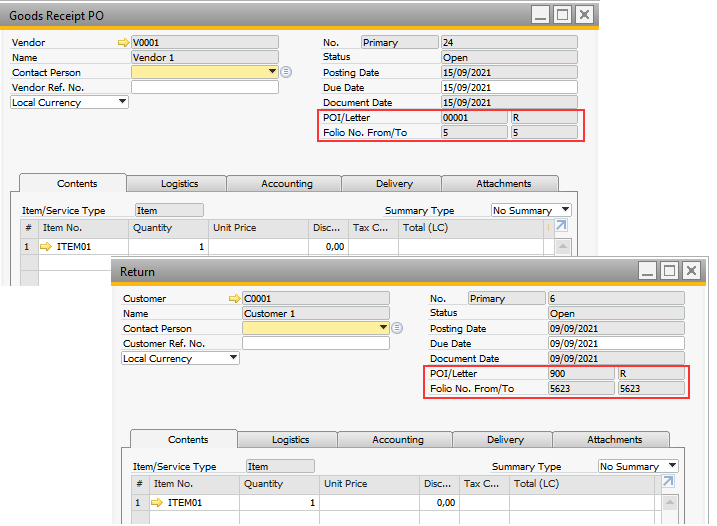This screenshot has width=717, height=526.
Task: Click the vendor V0001 link arrow
Action: coord(124,43)
